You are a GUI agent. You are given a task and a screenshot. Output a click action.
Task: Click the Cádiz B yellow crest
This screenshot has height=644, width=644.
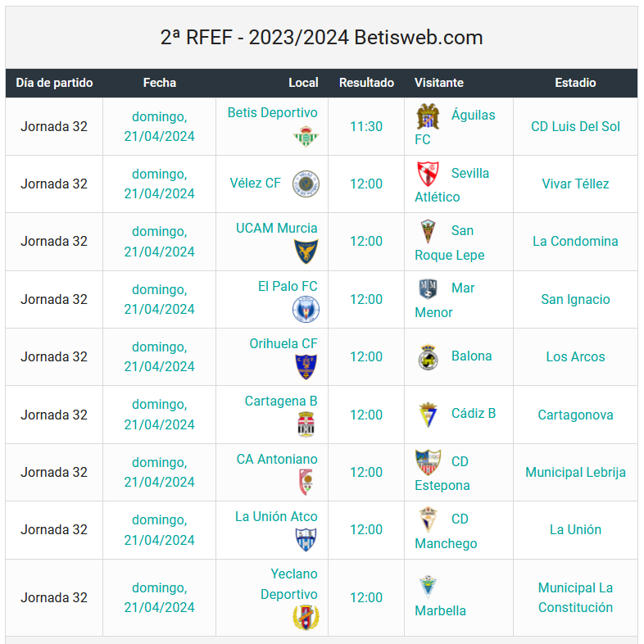click(x=428, y=415)
